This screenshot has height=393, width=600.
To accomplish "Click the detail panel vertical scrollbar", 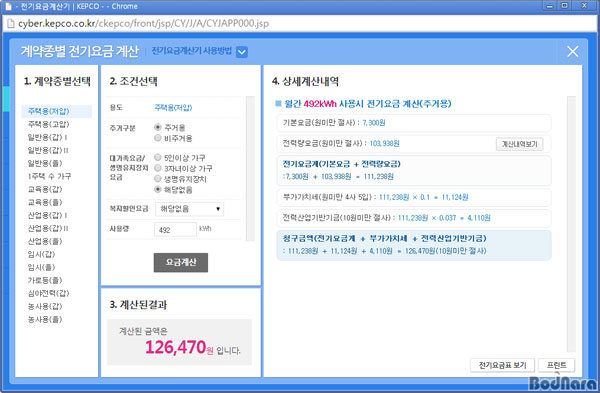I will [x=571, y=224].
